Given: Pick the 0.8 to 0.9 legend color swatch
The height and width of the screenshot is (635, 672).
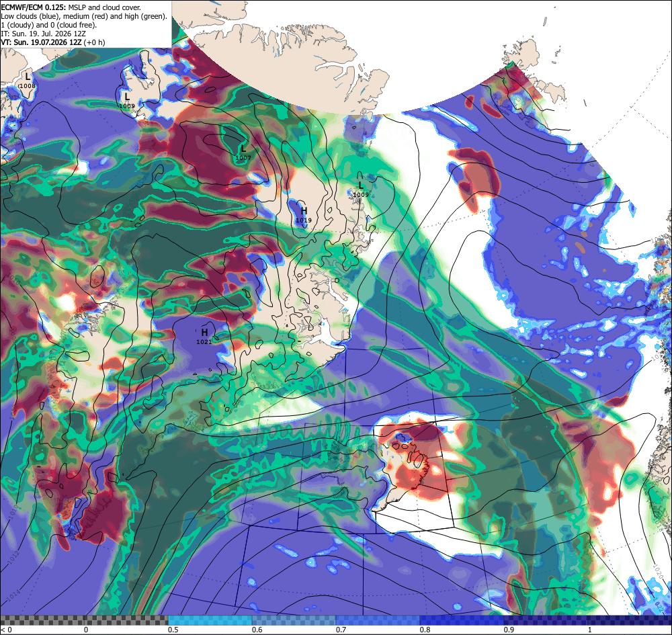Looking at the screenshot, I should coord(462,620).
